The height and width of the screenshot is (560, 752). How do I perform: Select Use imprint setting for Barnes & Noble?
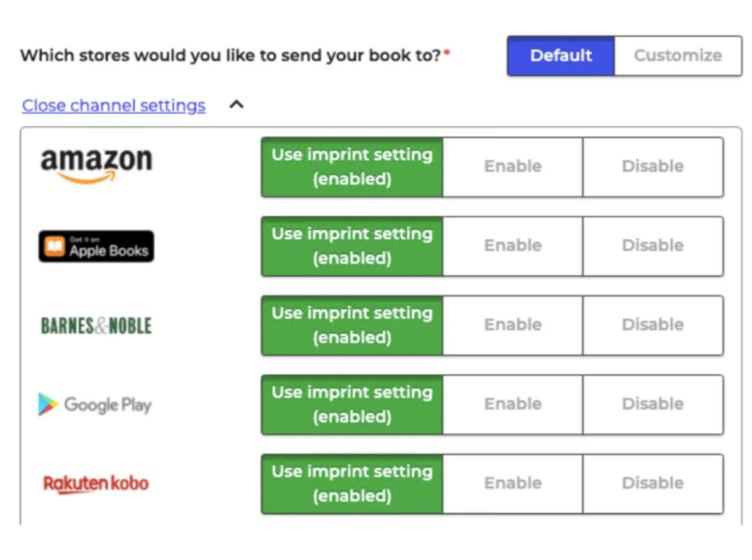tap(352, 325)
